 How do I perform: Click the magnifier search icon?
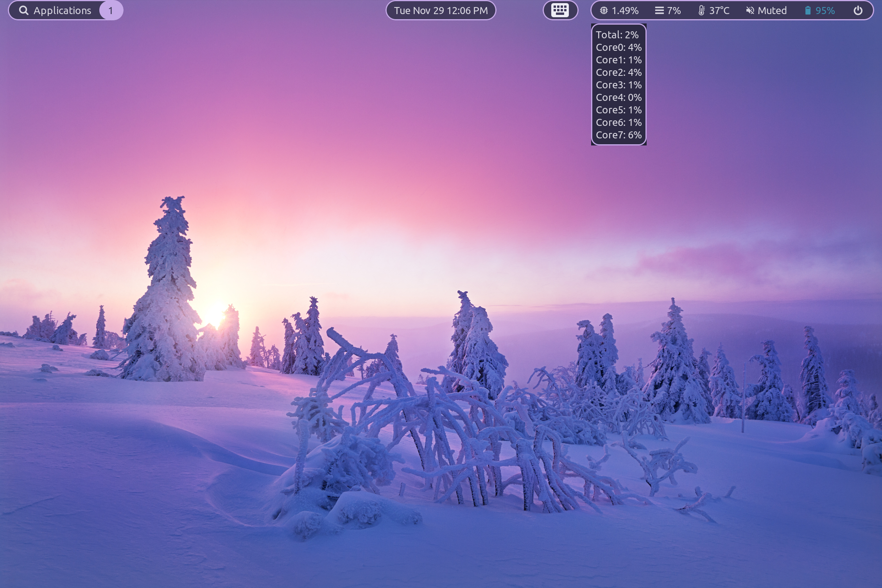[24, 11]
